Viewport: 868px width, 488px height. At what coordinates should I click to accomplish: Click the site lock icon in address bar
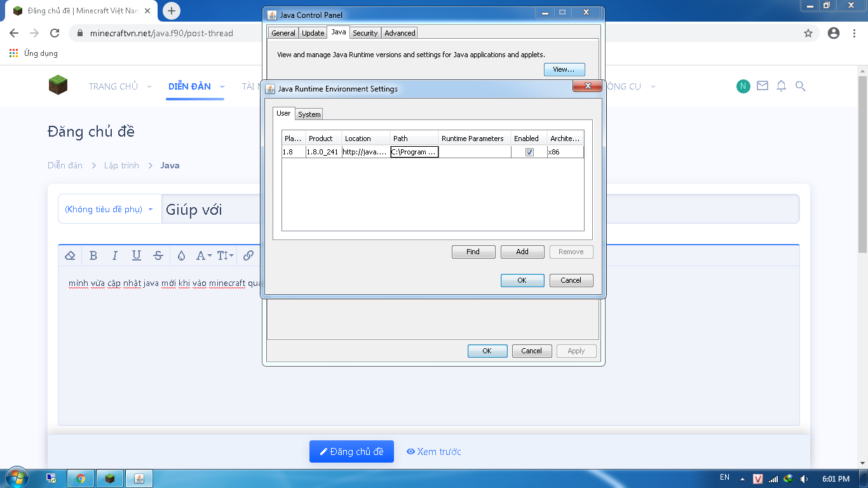pos(80,33)
